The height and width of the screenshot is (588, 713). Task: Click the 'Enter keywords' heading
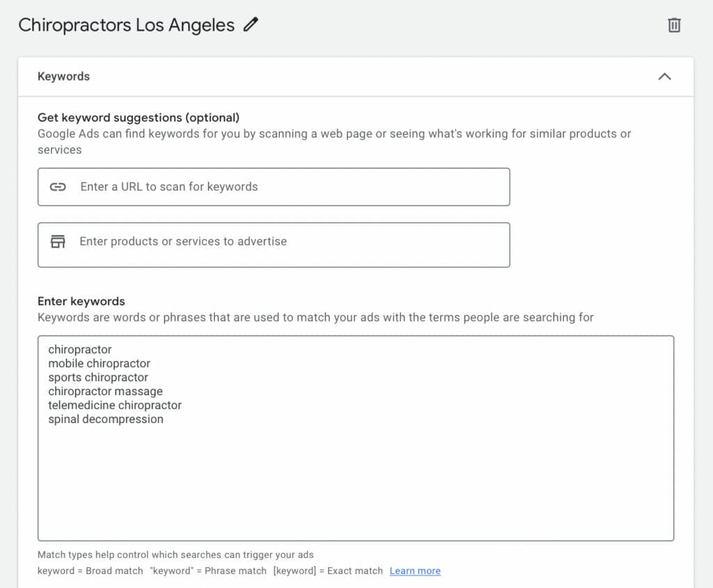click(x=81, y=301)
